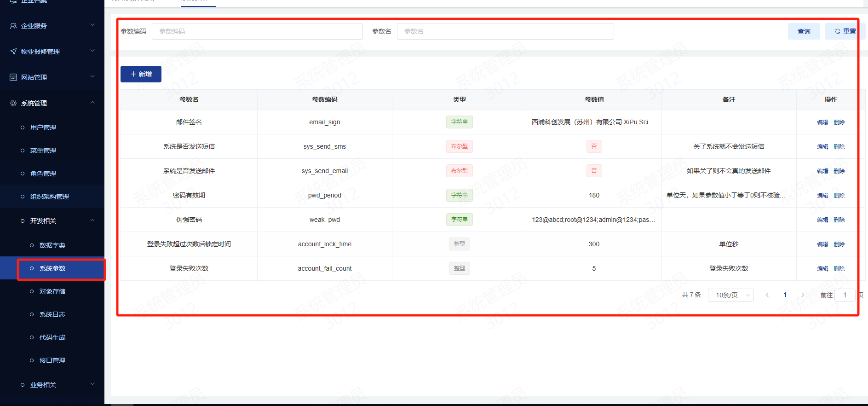Click the 查询 search button
868x406 pixels.
(804, 31)
